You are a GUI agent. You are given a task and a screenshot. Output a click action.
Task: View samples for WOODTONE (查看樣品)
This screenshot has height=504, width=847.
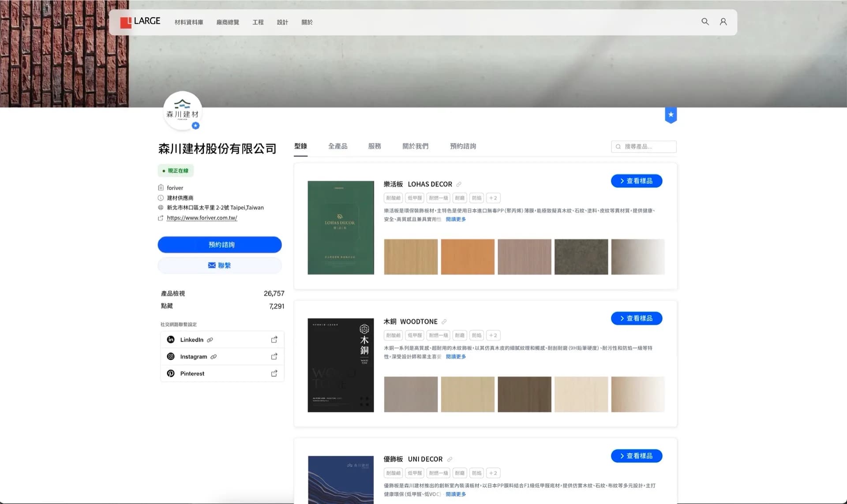[x=636, y=318]
